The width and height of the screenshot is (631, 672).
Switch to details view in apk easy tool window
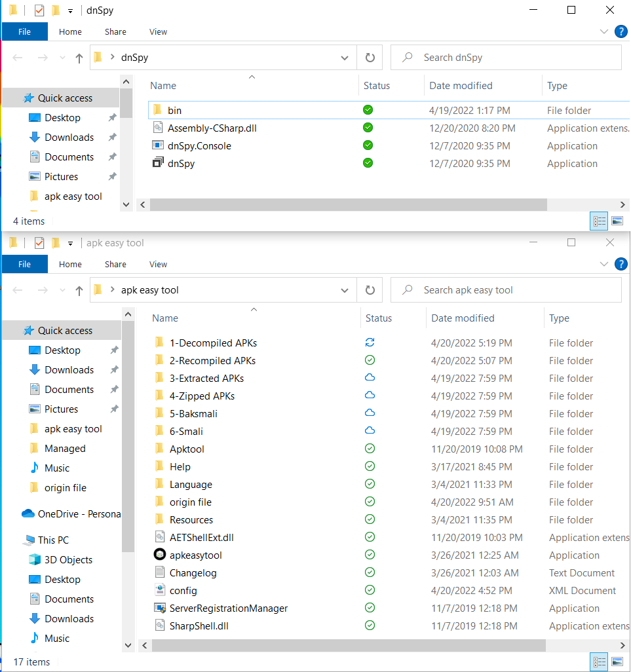[599, 662]
